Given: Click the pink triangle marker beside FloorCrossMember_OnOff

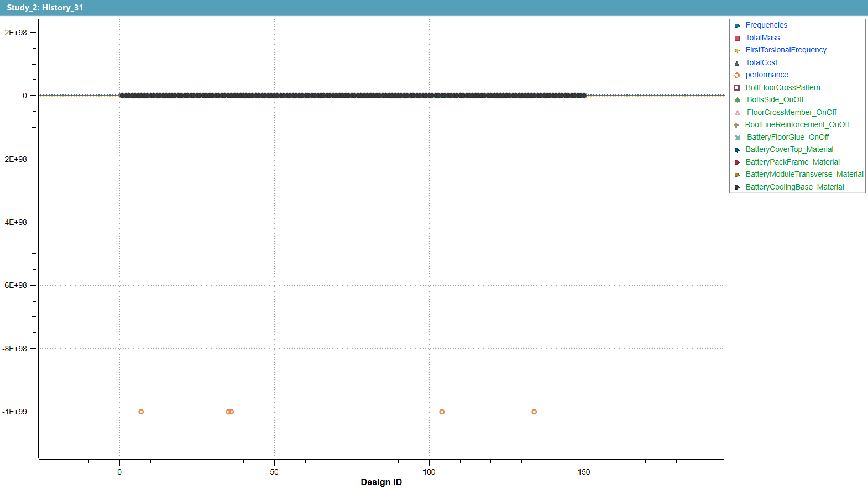Looking at the screenshot, I should (738, 113).
